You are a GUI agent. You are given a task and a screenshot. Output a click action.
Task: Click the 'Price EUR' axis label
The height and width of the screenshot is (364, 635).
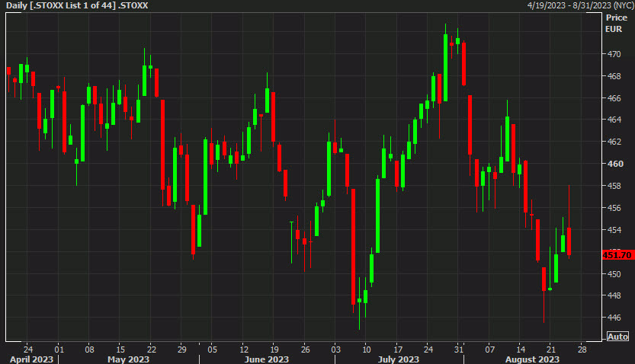[617, 24]
